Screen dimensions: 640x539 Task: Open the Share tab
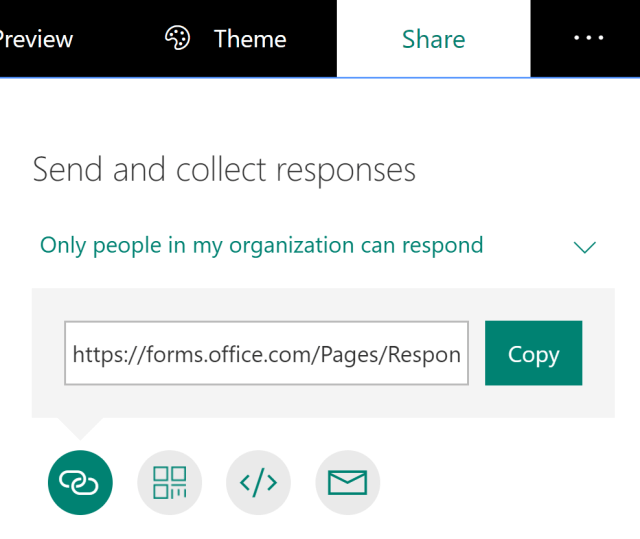pos(433,39)
